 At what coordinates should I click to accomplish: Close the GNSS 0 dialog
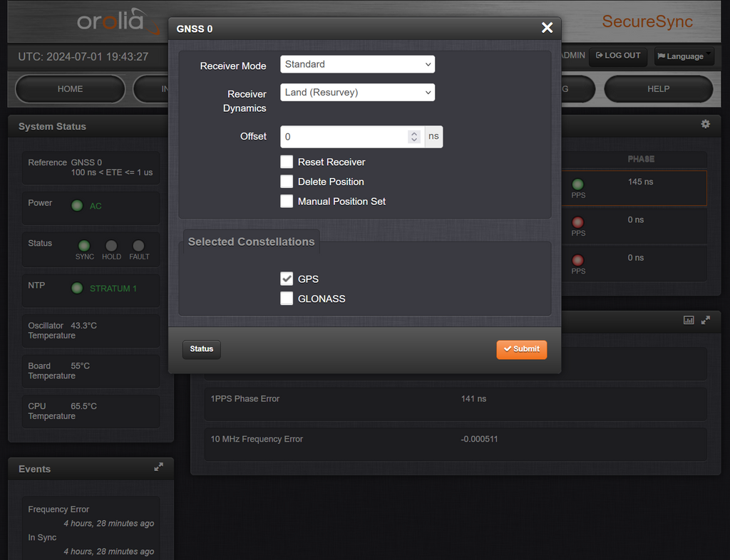click(547, 28)
